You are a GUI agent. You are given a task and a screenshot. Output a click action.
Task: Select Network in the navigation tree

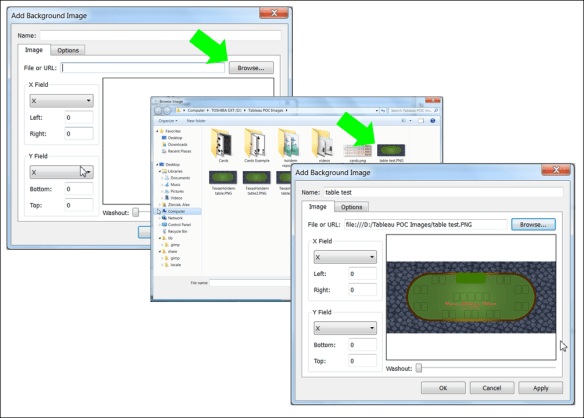175,218
